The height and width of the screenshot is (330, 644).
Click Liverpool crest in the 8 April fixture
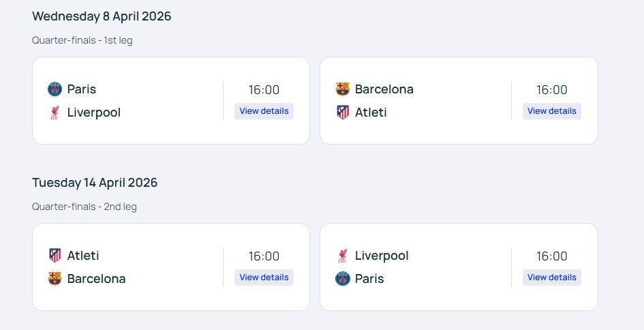tap(55, 112)
